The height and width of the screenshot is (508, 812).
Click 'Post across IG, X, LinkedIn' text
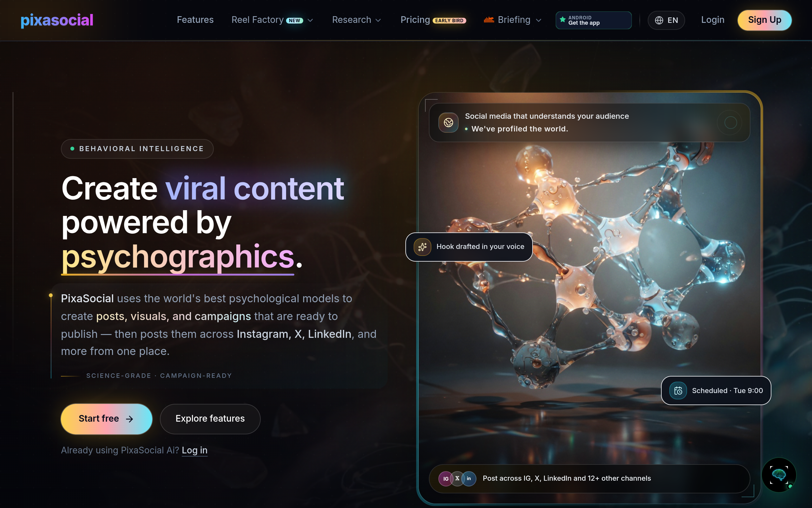(567, 478)
